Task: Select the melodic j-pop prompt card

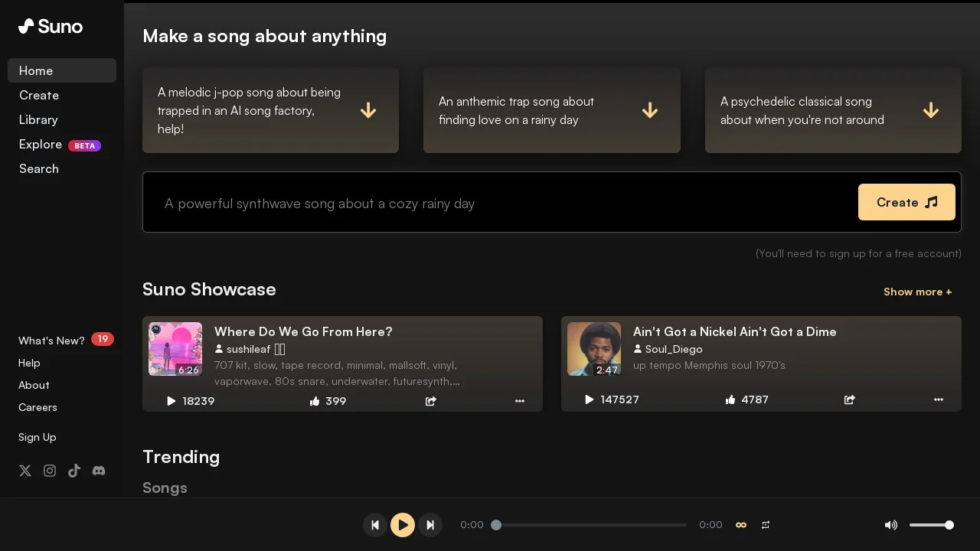Action: pos(270,110)
